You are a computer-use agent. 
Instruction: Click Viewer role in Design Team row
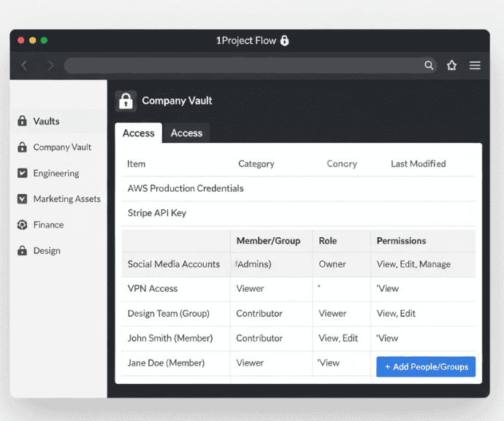tap(332, 314)
